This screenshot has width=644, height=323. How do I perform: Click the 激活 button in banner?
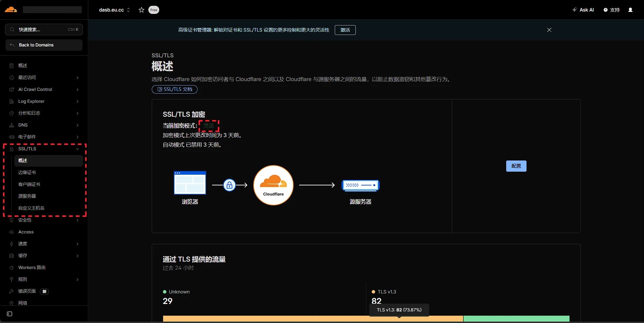click(345, 30)
